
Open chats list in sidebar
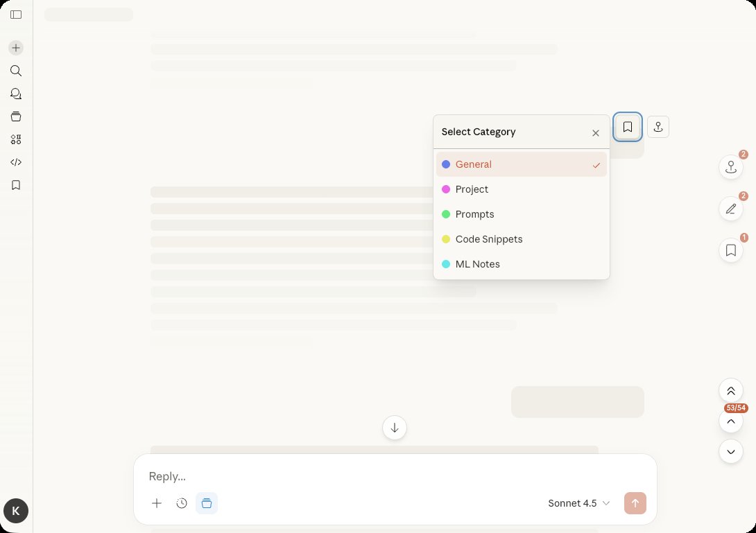point(16,94)
